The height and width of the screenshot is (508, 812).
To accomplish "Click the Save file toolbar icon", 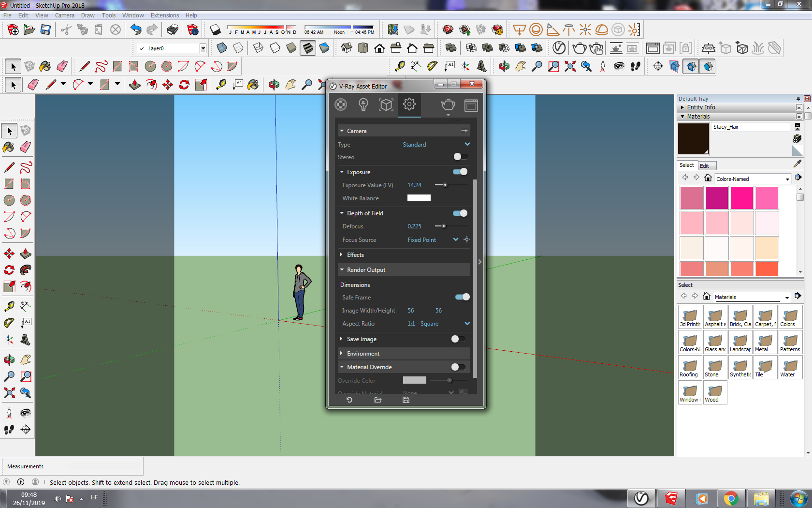I will coord(45,30).
